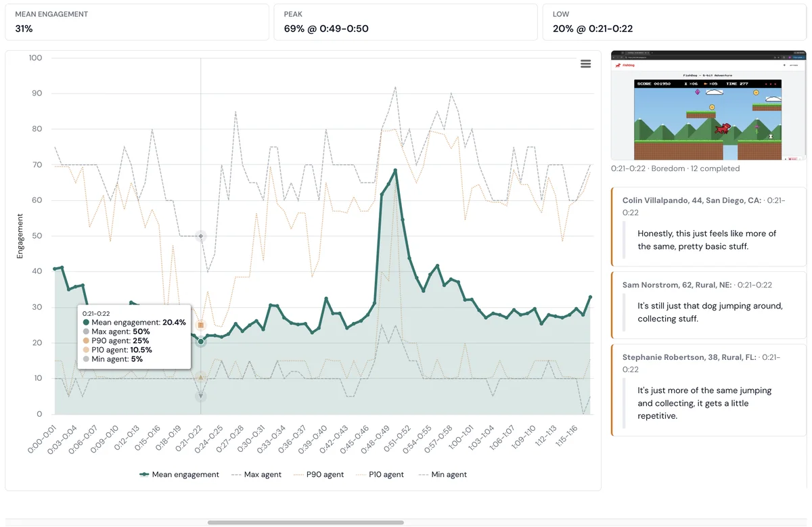The height and width of the screenshot is (527, 812).
Task: Click the Mean Engagement 31% card
Action: click(x=137, y=22)
